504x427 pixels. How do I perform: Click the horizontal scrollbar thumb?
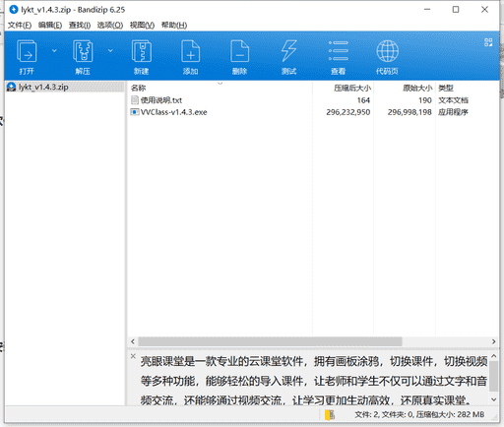[x=270, y=341]
